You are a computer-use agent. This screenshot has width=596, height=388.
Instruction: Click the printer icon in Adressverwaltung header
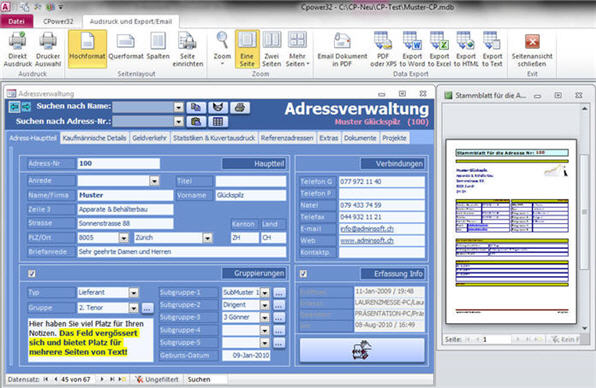point(239,108)
